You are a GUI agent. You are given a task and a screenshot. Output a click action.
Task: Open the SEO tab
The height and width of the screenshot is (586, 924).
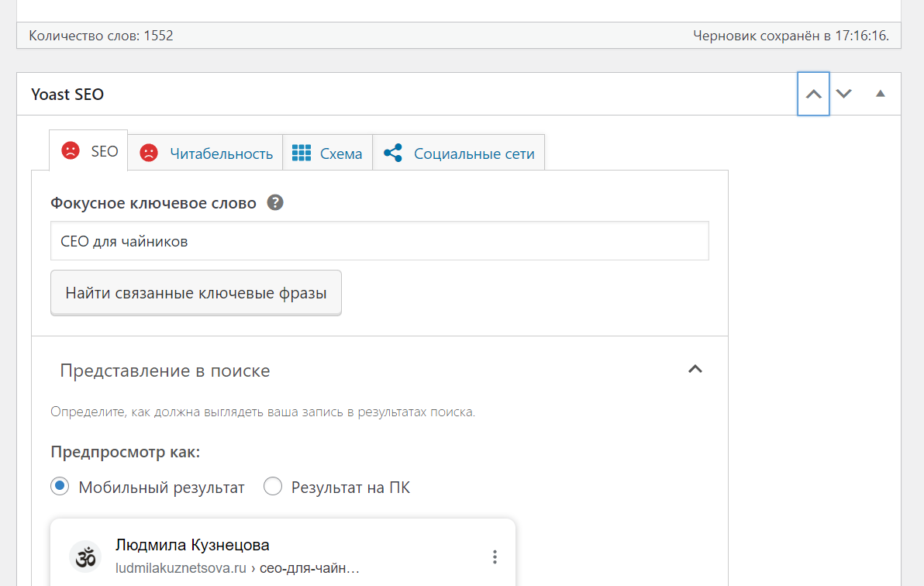[x=88, y=151]
